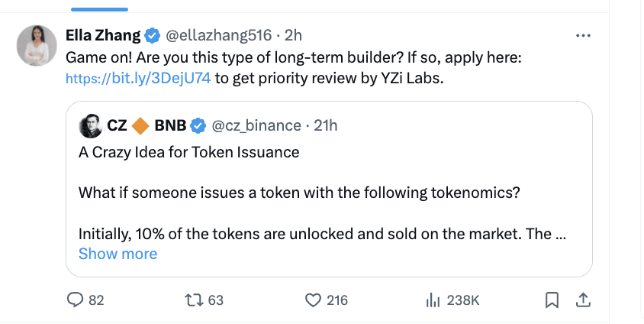Click the 2h tweet timestamp
Image resolution: width=644 pixels, height=324 pixels.
coord(293,35)
